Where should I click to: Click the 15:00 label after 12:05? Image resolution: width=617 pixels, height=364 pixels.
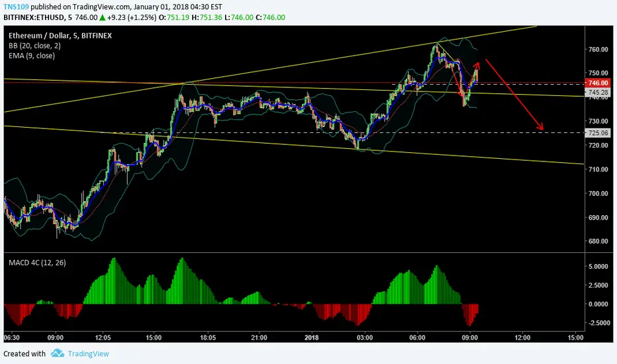(154, 338)
